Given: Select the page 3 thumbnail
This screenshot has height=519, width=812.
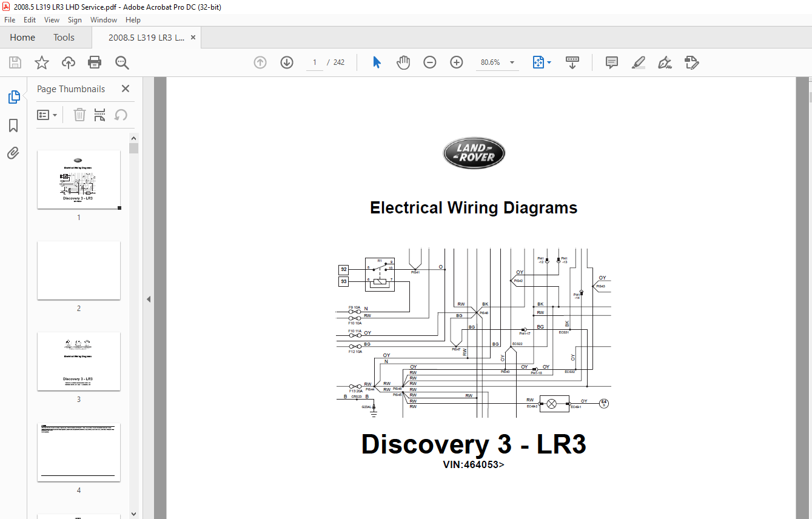Looking at the screenshot, I should [79, 361].
